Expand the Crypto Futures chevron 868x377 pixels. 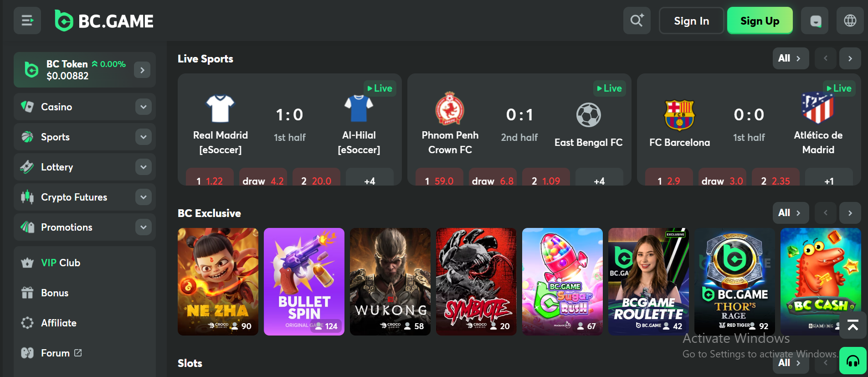144,197
